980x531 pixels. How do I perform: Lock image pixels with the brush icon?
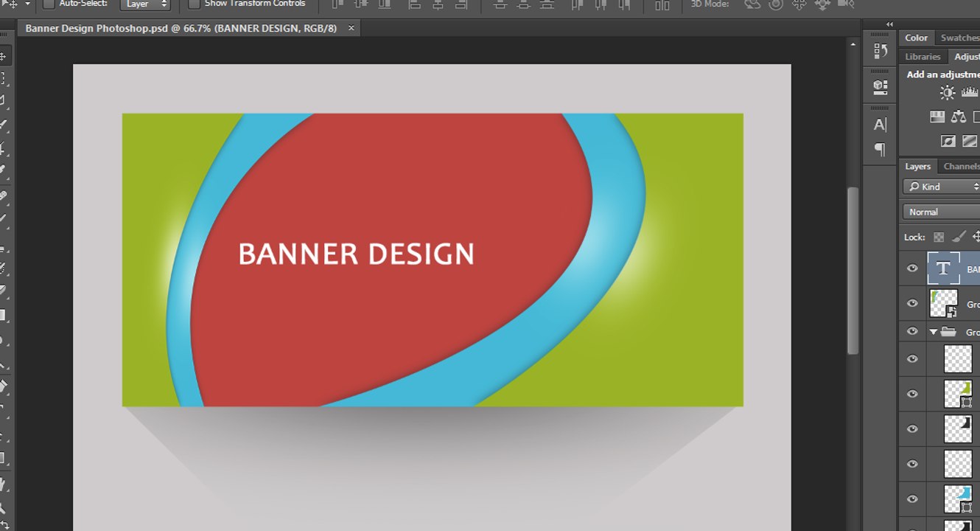(959, 237)
